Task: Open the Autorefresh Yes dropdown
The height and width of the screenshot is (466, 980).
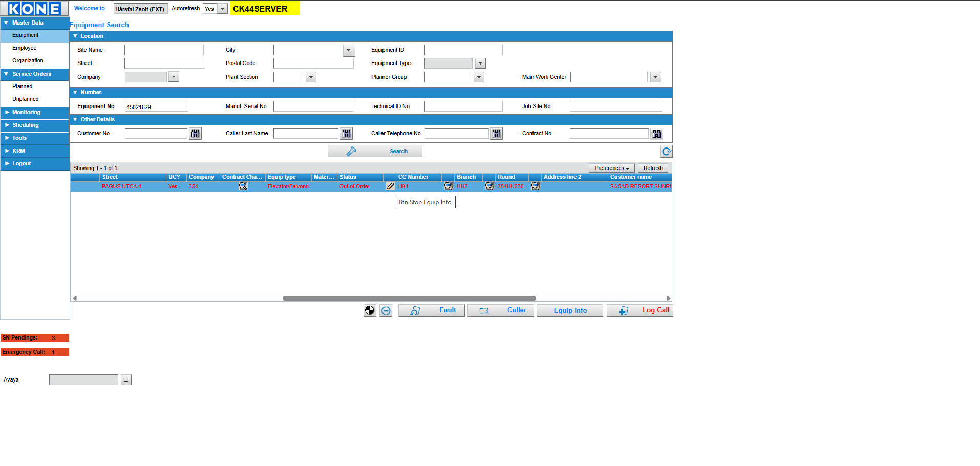Action: point(222,9)
